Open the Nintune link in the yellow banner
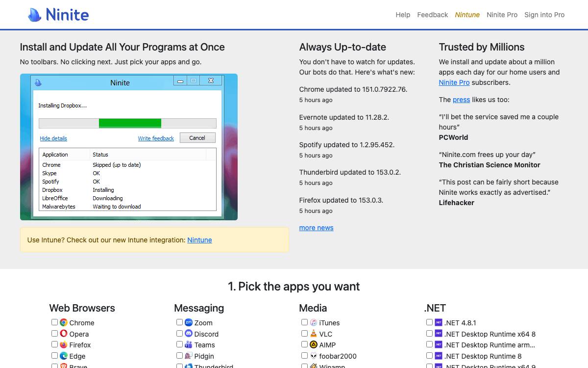Viewport: 588px width, 368px height. (x=199, y=240)
